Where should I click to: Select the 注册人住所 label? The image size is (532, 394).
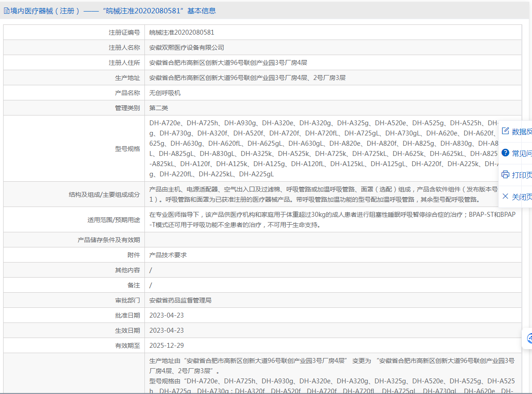pos(124,63)
